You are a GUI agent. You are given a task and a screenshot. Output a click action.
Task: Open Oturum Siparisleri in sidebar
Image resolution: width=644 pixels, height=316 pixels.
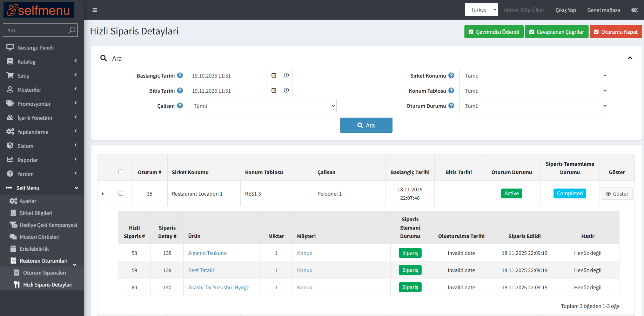(x=44, y=273)
